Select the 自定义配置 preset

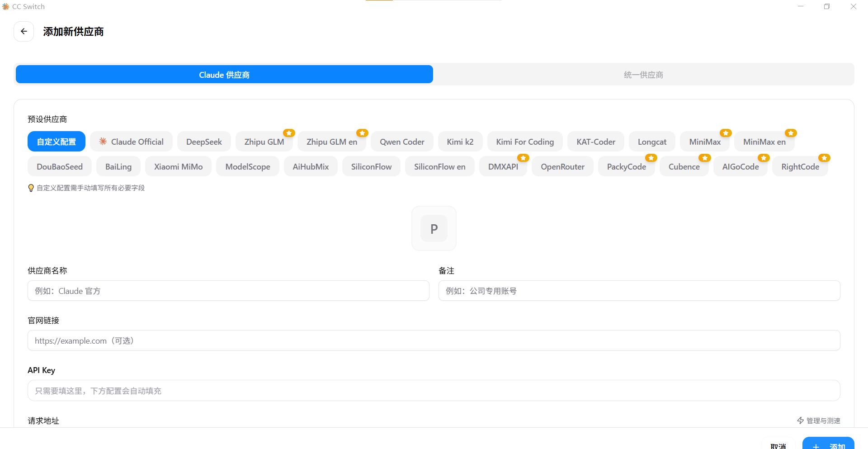pyautogui.click(x=57, y=142)
